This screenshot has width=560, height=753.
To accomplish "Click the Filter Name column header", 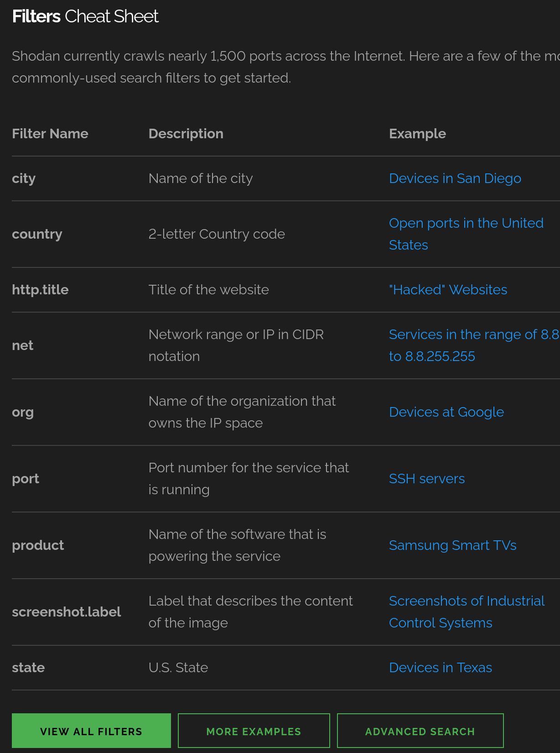I will (x=50, y=134).
